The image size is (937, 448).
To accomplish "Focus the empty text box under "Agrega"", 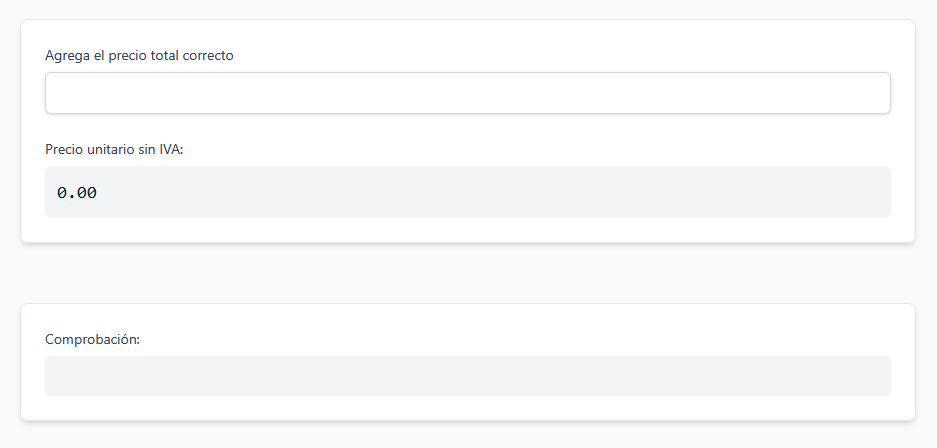I will point(300,93).
